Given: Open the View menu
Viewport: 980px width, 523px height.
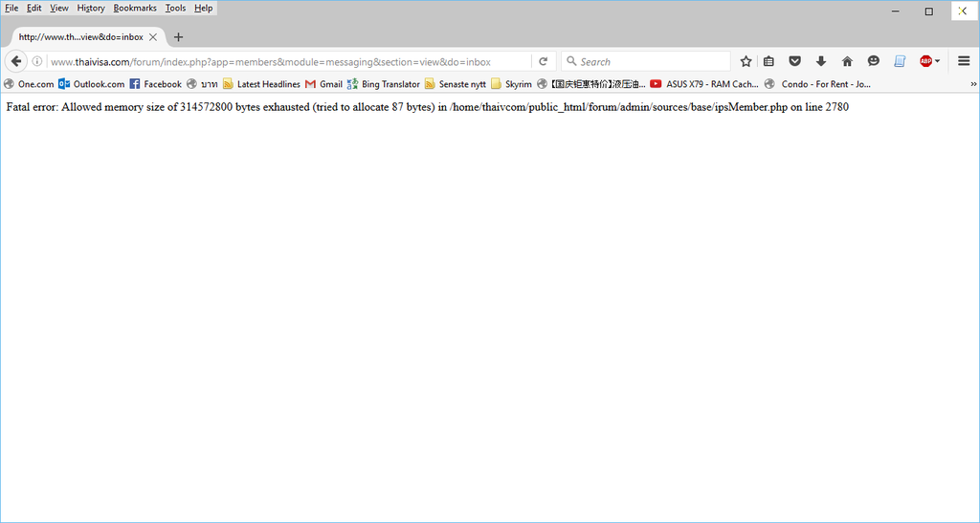Looking at the screenshot, I should point(58,8).
